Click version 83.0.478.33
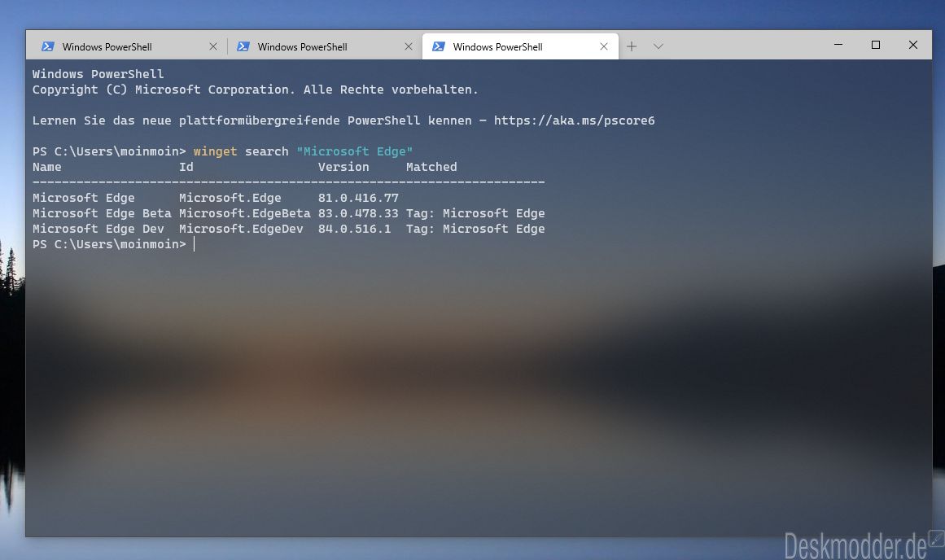The image size is (945, 560). (359, 213)
